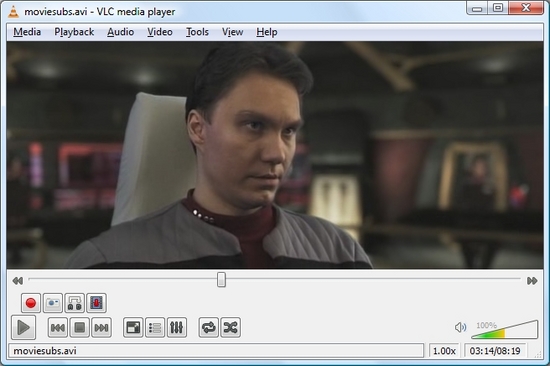Skip to the next media item
550x366 pixels.
[101, 328]
